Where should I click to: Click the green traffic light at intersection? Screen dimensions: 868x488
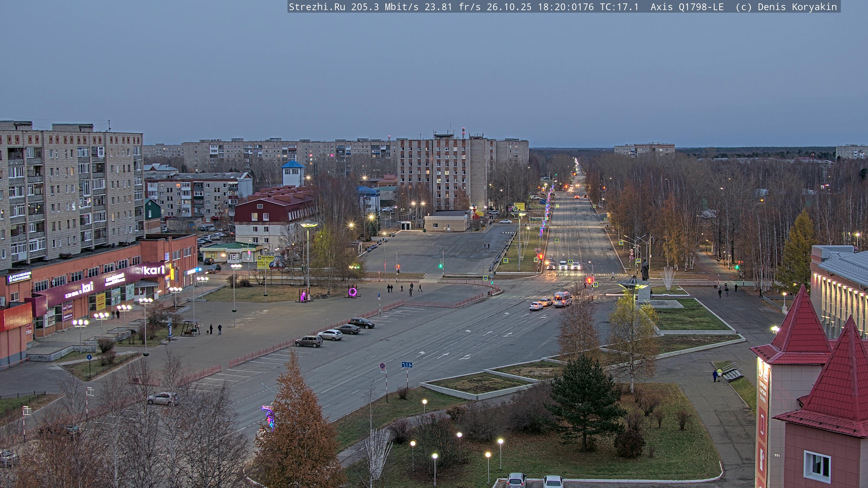tap(440, 266)
